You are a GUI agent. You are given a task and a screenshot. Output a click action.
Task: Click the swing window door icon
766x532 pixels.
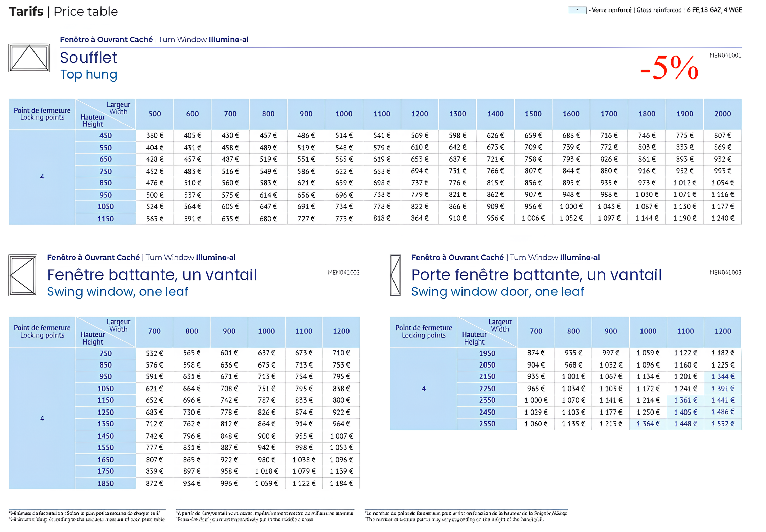(x=395, y=275)
